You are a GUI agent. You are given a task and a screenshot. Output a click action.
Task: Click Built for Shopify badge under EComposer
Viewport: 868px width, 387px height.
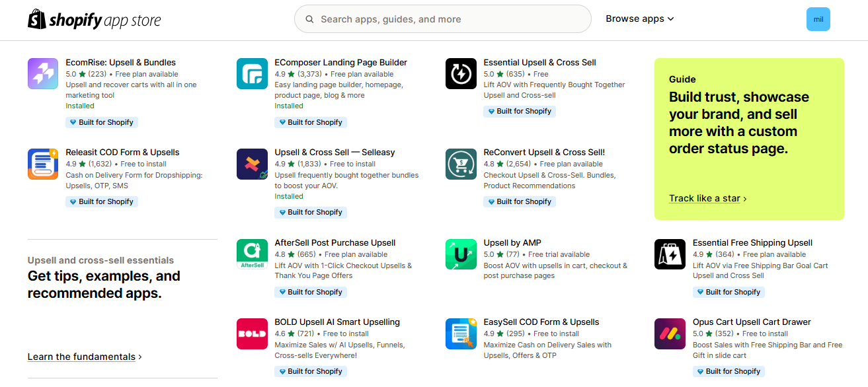[x=311, y=122]
